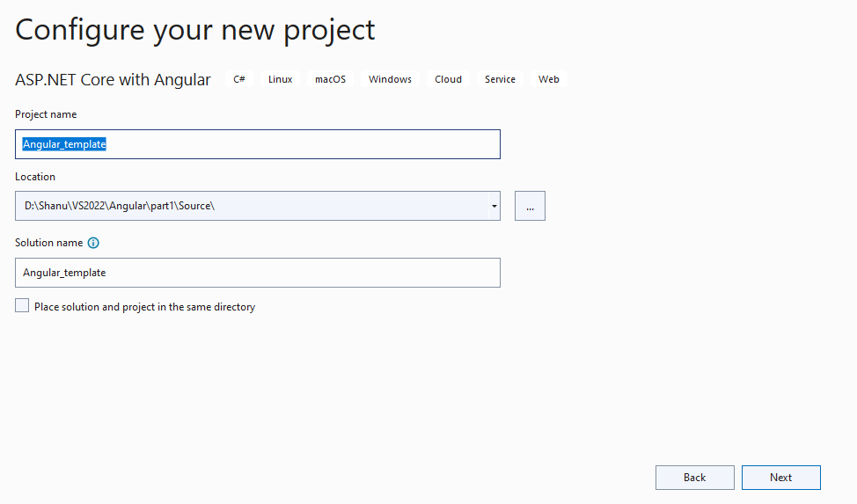Screen dimensions: 857x504
Task: Check Place solution and project in same directory
Action: point(22,305)
